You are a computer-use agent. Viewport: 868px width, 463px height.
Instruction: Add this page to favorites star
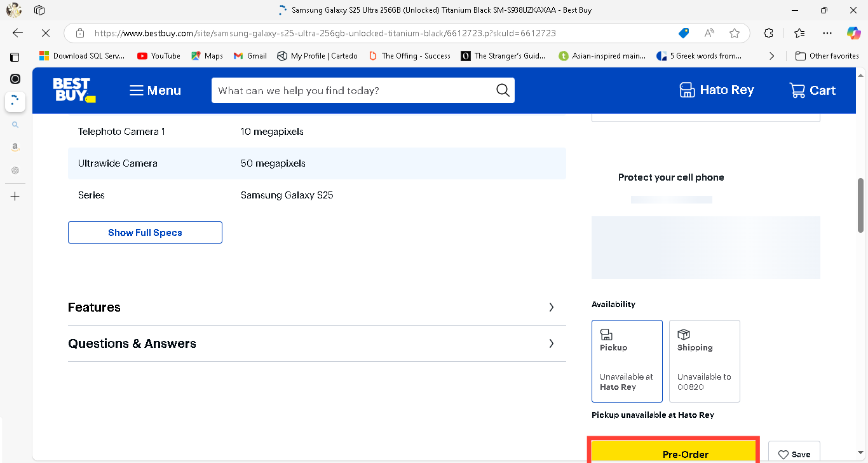click(735, 33)
